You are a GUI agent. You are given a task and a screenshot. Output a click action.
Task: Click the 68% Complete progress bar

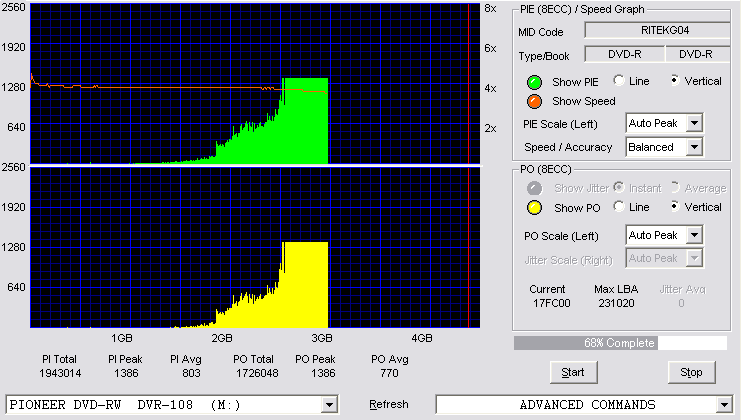pyautogui.click(x=620, y=343)
